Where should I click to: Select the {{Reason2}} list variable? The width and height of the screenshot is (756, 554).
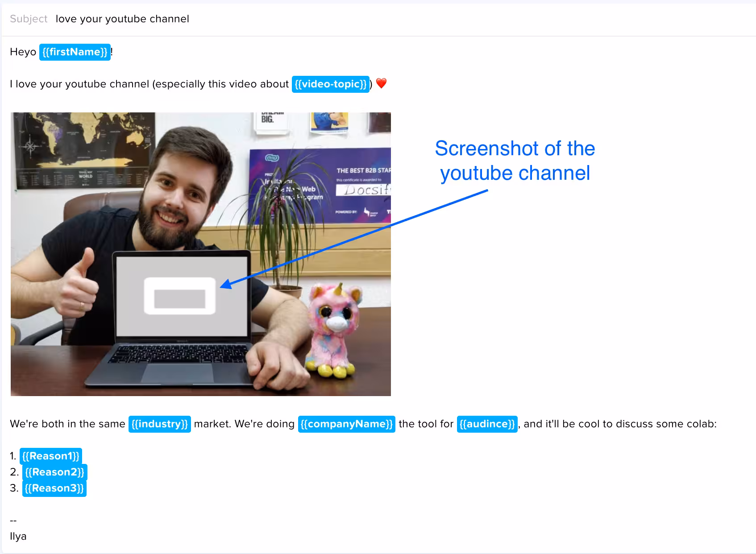54,472
